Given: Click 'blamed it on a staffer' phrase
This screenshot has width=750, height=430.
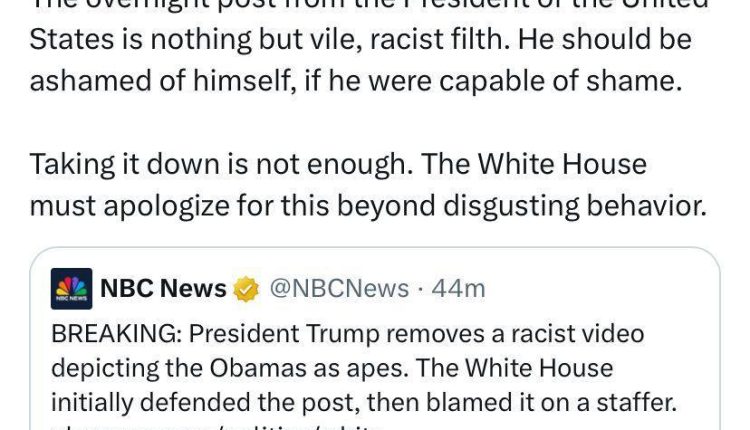Looking at the screenshot, I should click(x=551, y=402).
